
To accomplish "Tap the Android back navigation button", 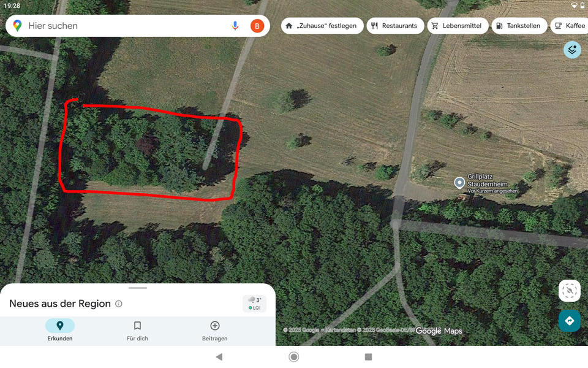I will (x=219, y=357).
